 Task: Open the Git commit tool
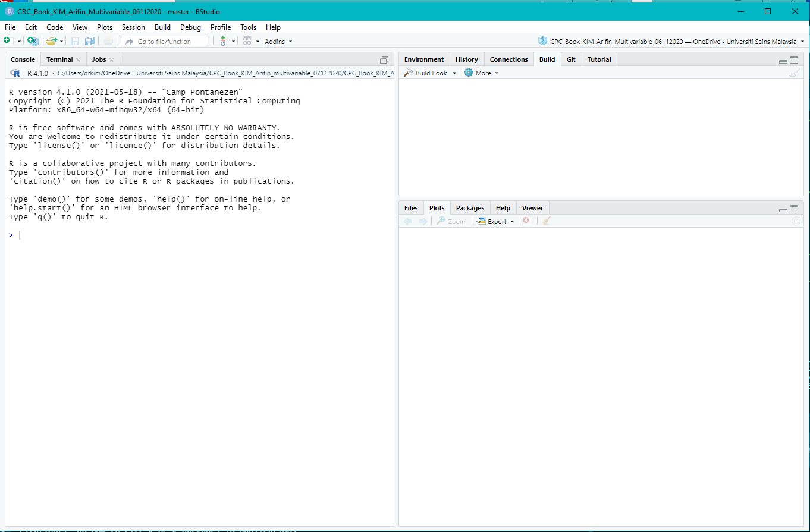coord(222,41)
